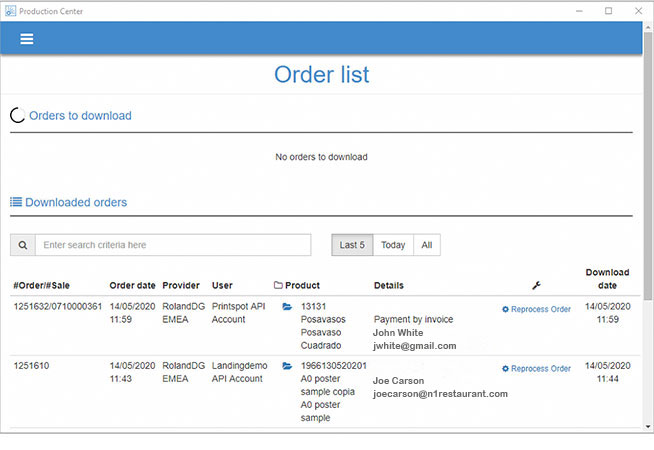This screenshot has height=450, width=654.
Task: Click the Provider column header
Action: click(x=181, y=285)
